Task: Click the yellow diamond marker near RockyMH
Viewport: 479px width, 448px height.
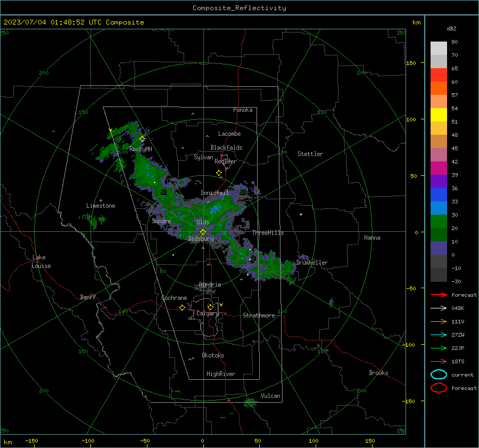Action: [142, 139]
